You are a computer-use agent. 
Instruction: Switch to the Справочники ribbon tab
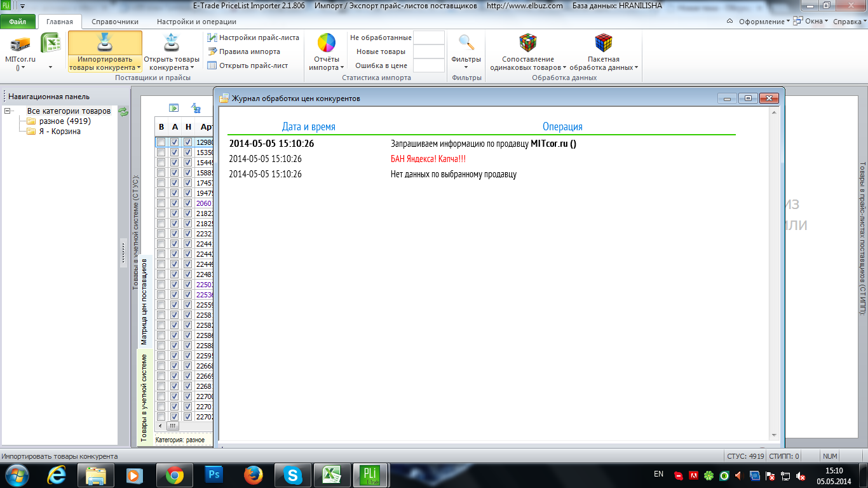point(115,22)
